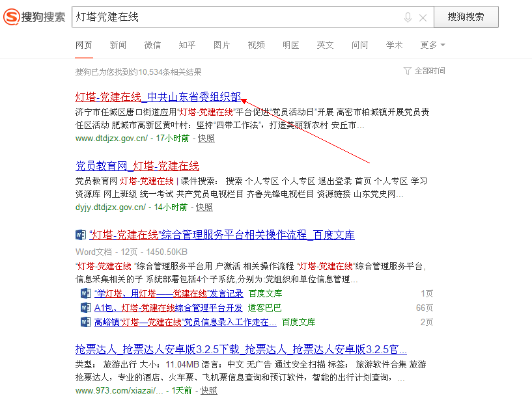
Task: Click the search input field
Action: (234, 18)
